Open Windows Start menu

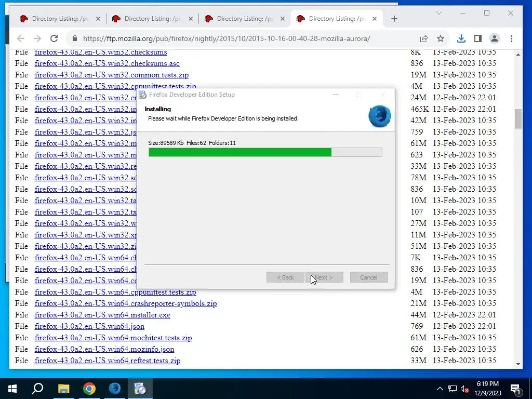click(x=12, y=389)
